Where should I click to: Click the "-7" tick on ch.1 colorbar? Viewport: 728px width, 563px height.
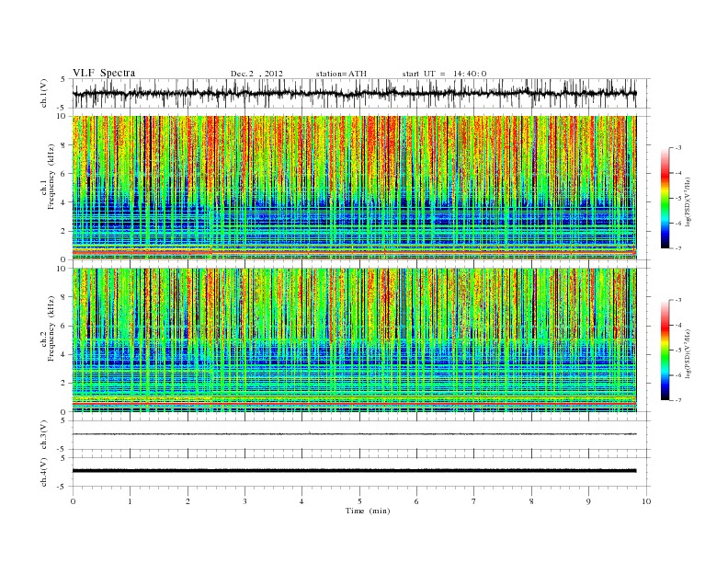pos(677,248)
